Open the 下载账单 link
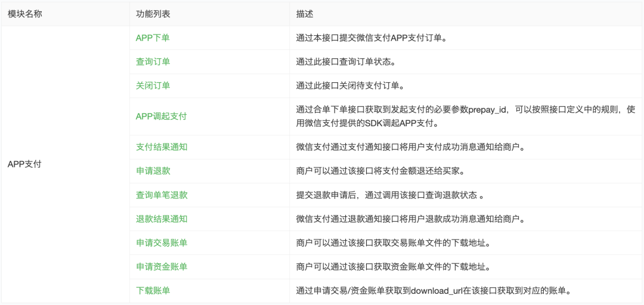 [153, 291]
